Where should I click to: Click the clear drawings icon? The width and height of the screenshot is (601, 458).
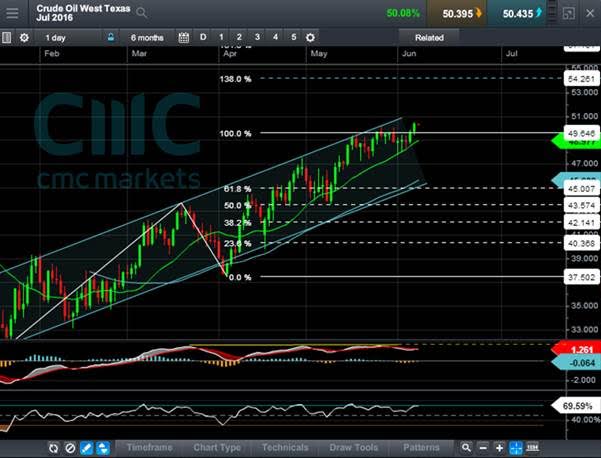pos(70,448)
